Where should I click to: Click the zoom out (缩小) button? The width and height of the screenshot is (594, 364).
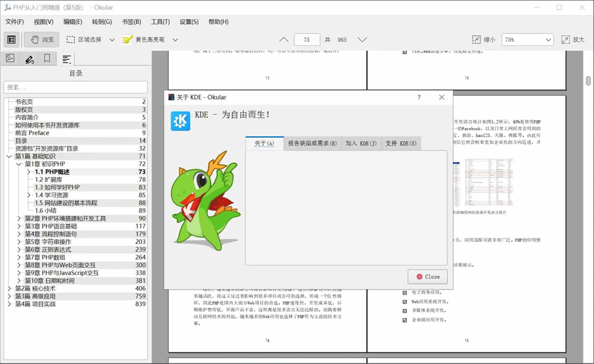[483, 40]
